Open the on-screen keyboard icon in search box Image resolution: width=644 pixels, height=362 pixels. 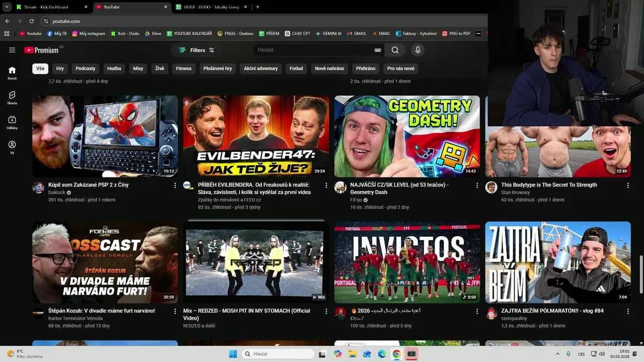(378, 50)
